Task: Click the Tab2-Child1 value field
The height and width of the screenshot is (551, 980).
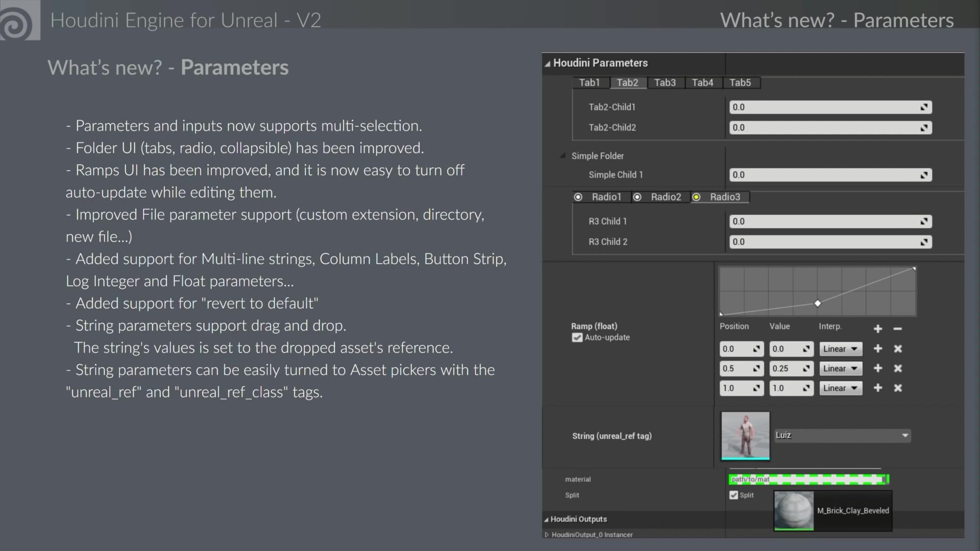Action: pyautogui.click(x=830, y=107)
